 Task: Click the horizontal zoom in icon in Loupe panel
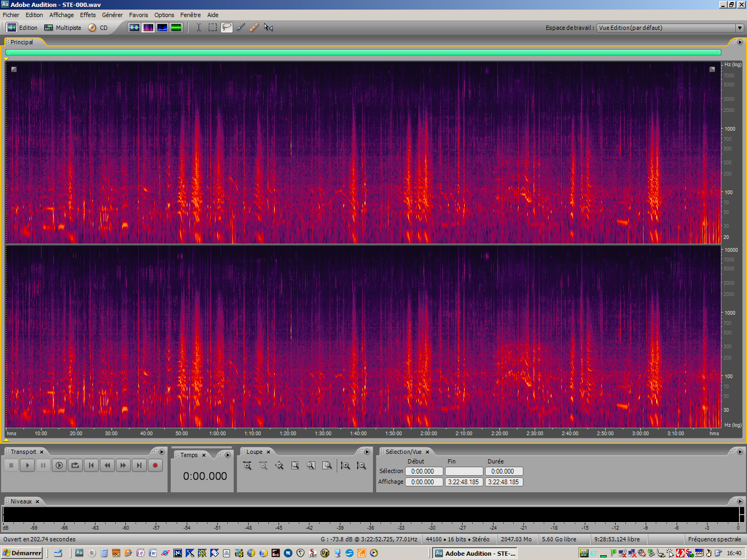248,465
